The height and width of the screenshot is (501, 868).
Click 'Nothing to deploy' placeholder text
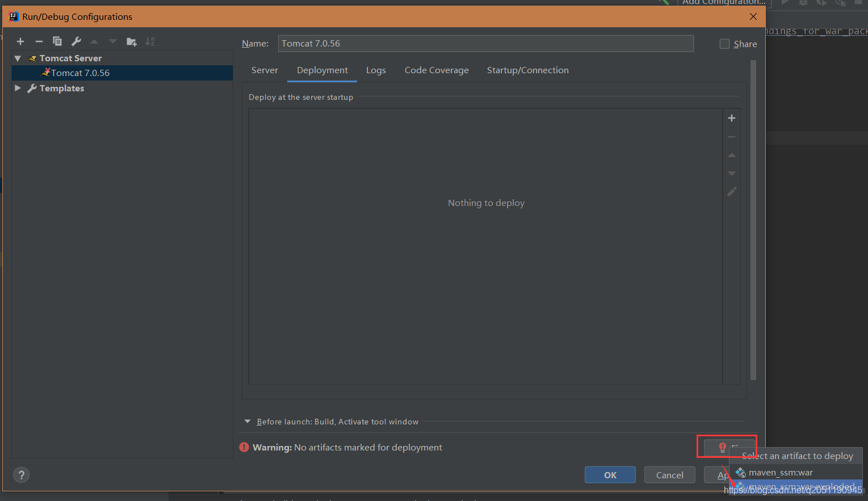coord(486,203)
